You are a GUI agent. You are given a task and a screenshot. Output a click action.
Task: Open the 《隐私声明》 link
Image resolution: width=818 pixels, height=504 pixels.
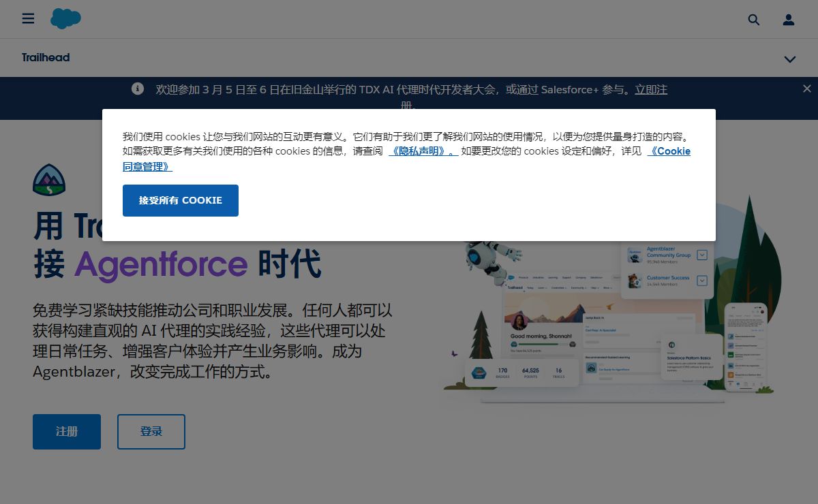click(423, 151)
